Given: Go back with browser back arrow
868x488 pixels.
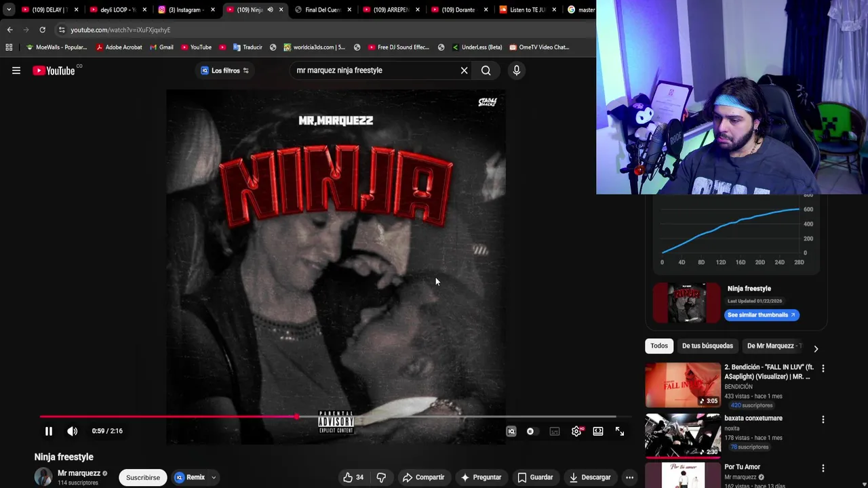Looking at the screenshot, I should [9, 30].
